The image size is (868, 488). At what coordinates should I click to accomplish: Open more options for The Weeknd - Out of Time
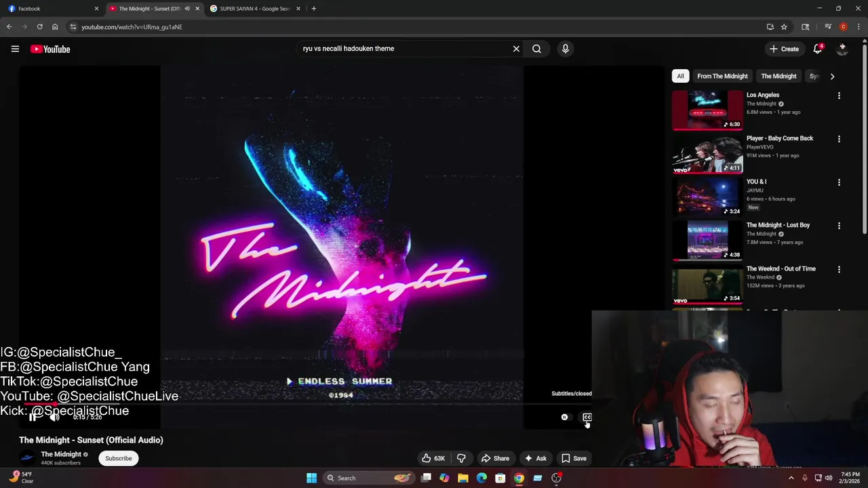[x=839, y=269]
